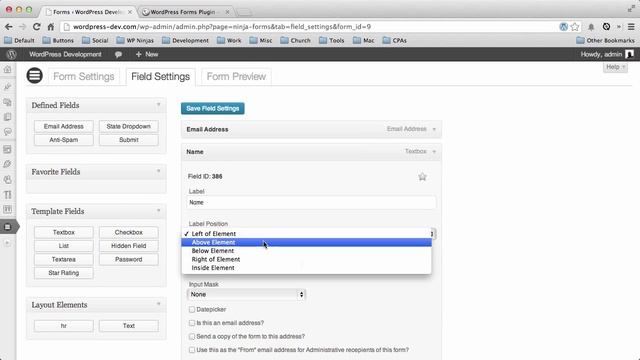Switch to the Form Settings tab
This screenshot has height=360, width=640.
point(84,76)
